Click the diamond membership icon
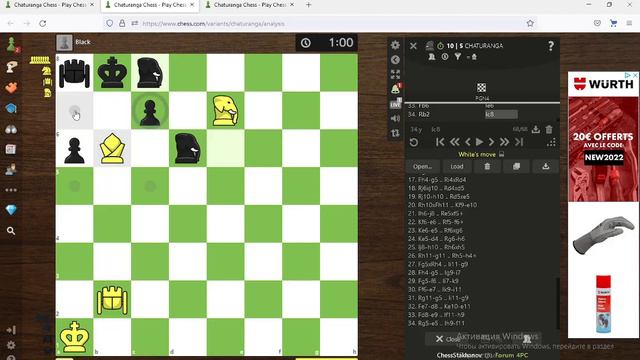The image size is (640, 360). click(11, 210)
